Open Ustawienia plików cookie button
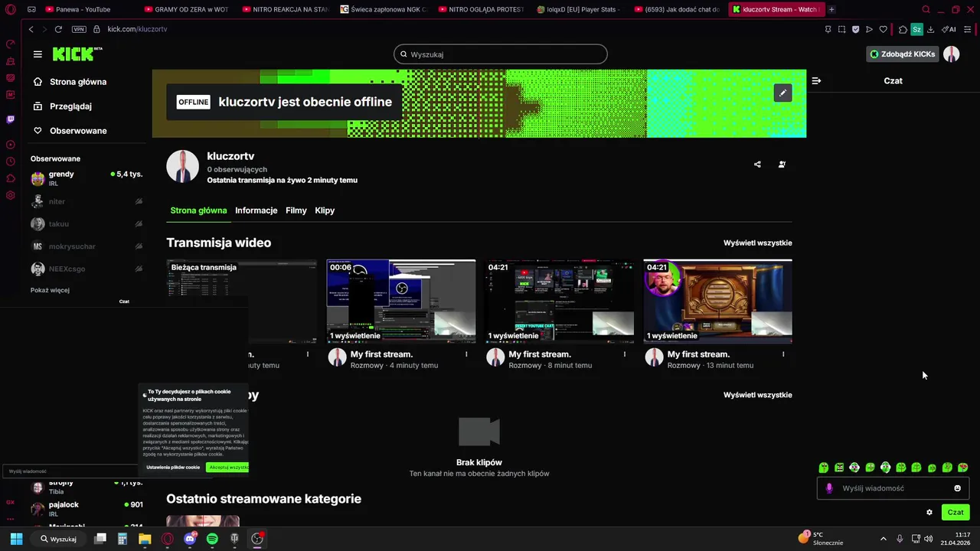This screenshot has width=980, height=551. (x=173, y=467)
